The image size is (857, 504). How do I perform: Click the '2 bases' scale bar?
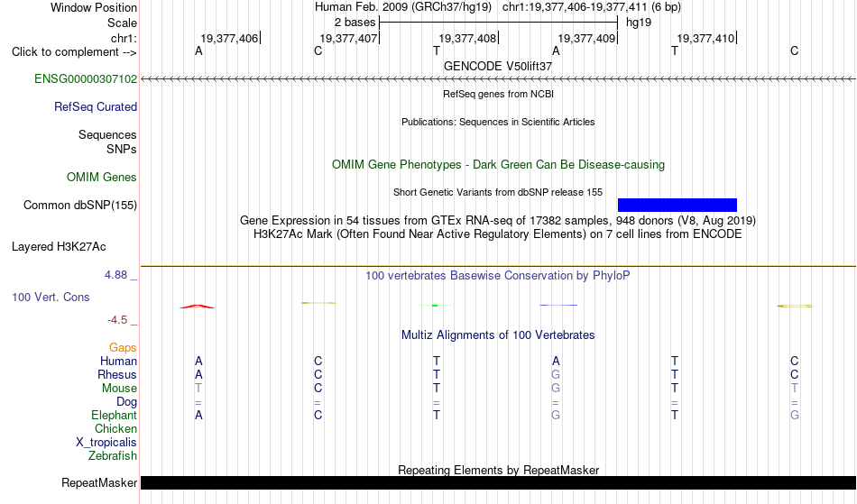tap(498, 23)
